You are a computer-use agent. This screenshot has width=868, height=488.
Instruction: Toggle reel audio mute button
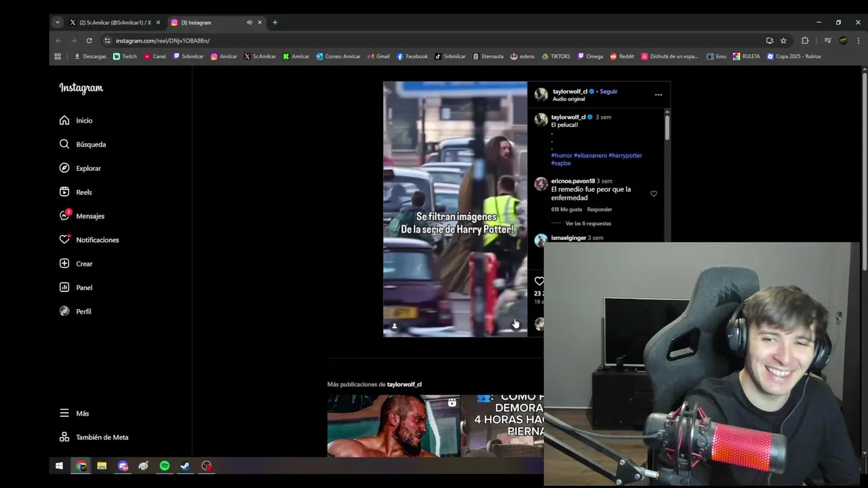(516, 326)
